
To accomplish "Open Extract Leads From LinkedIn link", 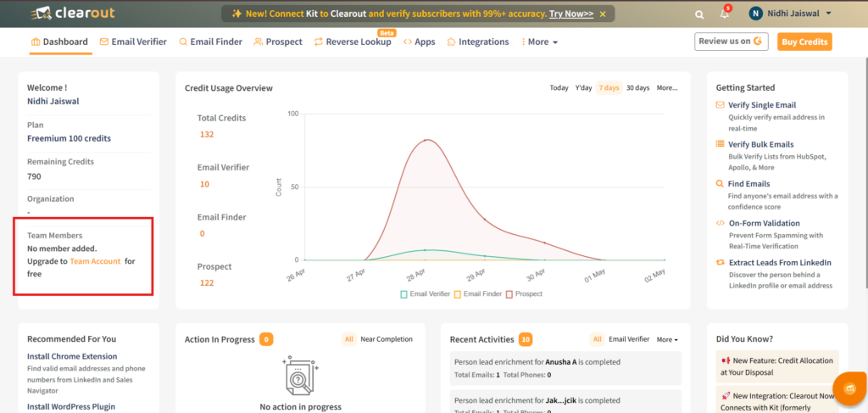I will coord(780,263).
